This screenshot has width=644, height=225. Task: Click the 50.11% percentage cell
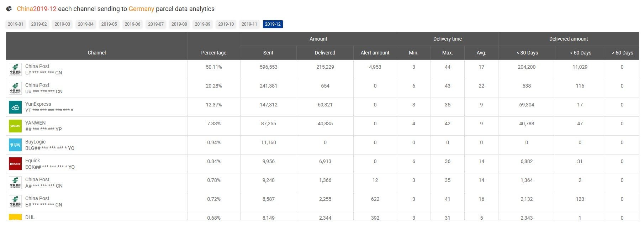click(214, 67)
